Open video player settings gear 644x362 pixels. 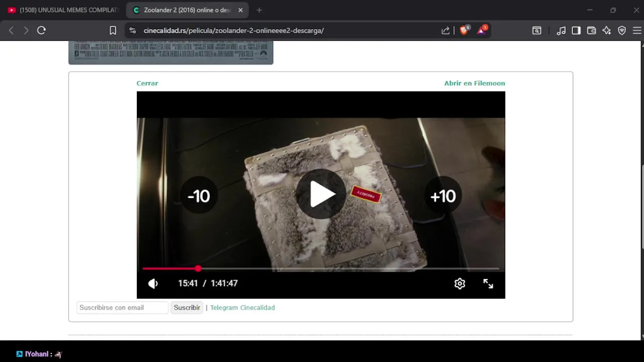click(459, 284)
